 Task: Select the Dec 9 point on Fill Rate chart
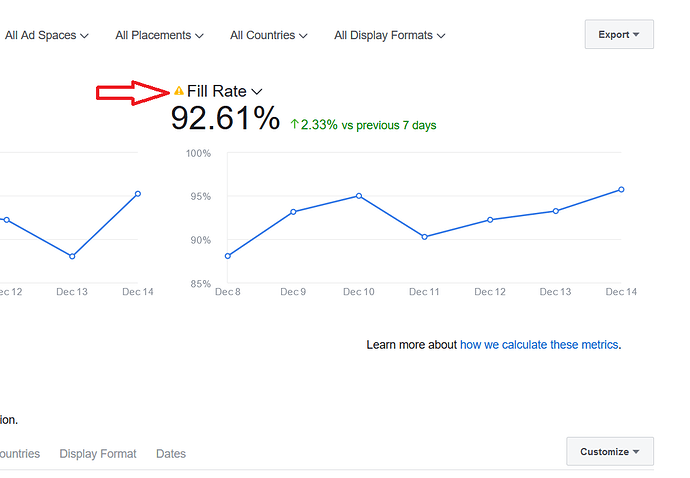click(x=294, y=212)
